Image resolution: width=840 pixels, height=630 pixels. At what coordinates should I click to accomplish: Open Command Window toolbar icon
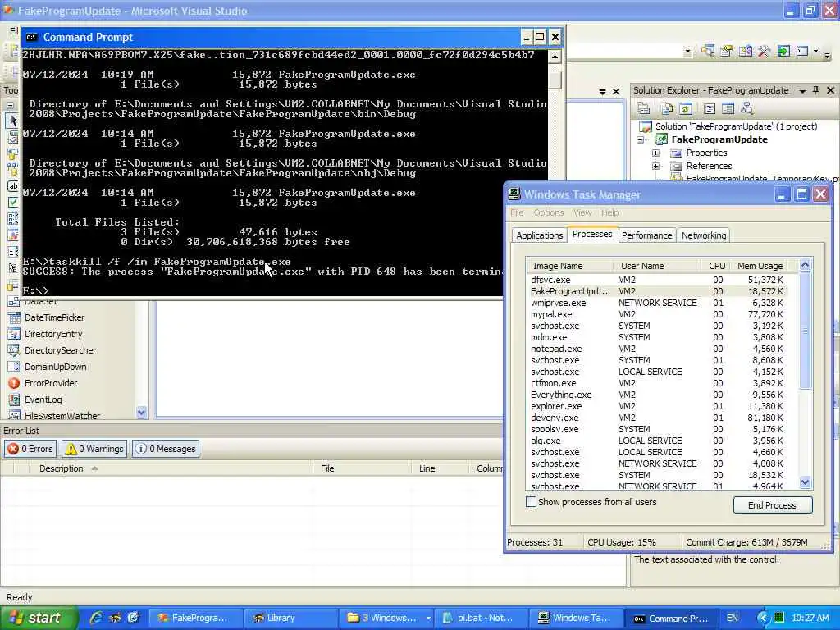(x=802, y=52)
